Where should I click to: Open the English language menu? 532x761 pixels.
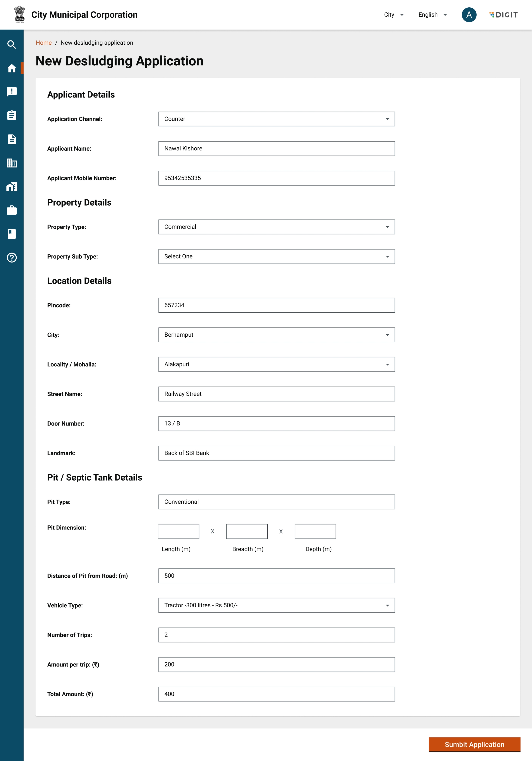(432, 15)
